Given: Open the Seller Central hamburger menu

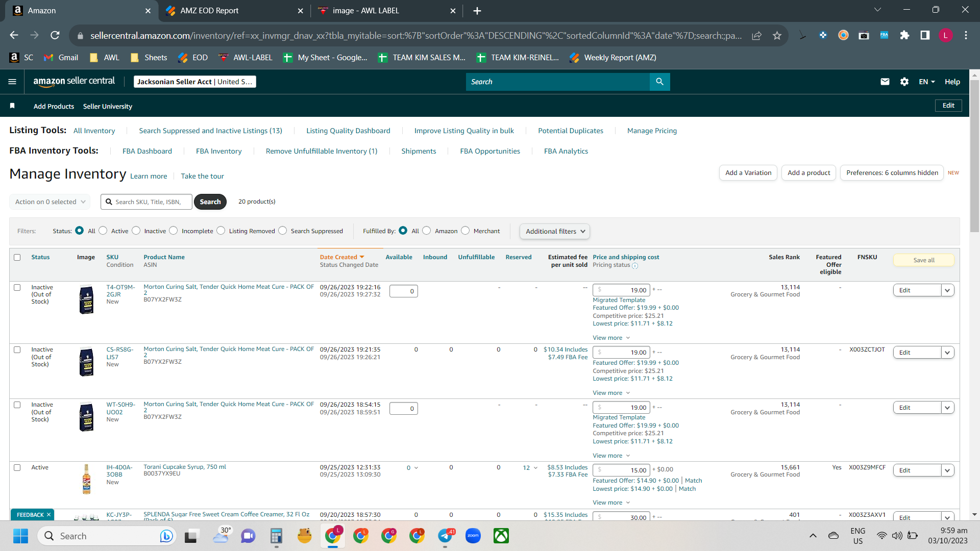Looking at the screenshot, I should tap(12, 82).
